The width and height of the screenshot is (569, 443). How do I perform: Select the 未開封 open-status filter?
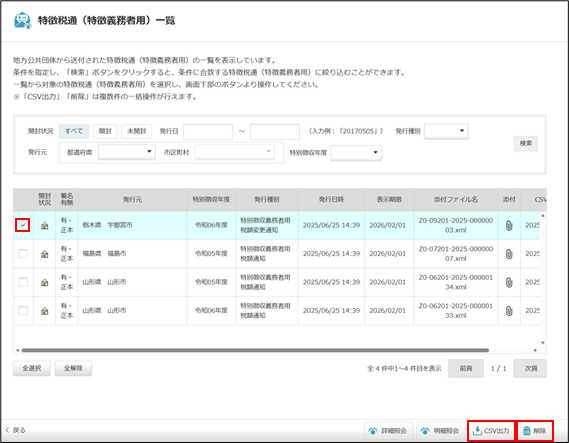pyautogui.click(x=136, y=131)
